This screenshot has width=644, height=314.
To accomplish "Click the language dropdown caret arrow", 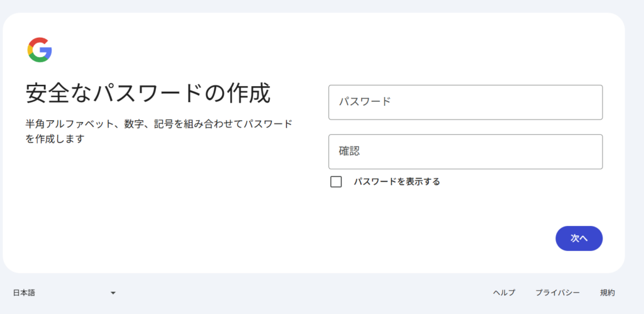I will (113, 293).
